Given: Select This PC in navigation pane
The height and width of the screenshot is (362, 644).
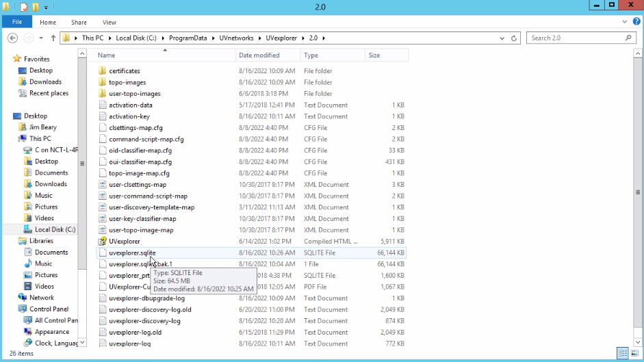Looking at the screenshot, I should 40,138.
